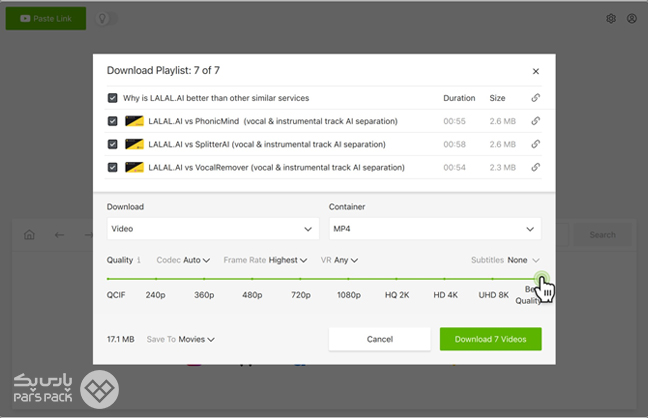Open thumbnail of LALAL.AI vs PhonicMind video
Viewport: 648px width, 418px height.
point(134,121)
